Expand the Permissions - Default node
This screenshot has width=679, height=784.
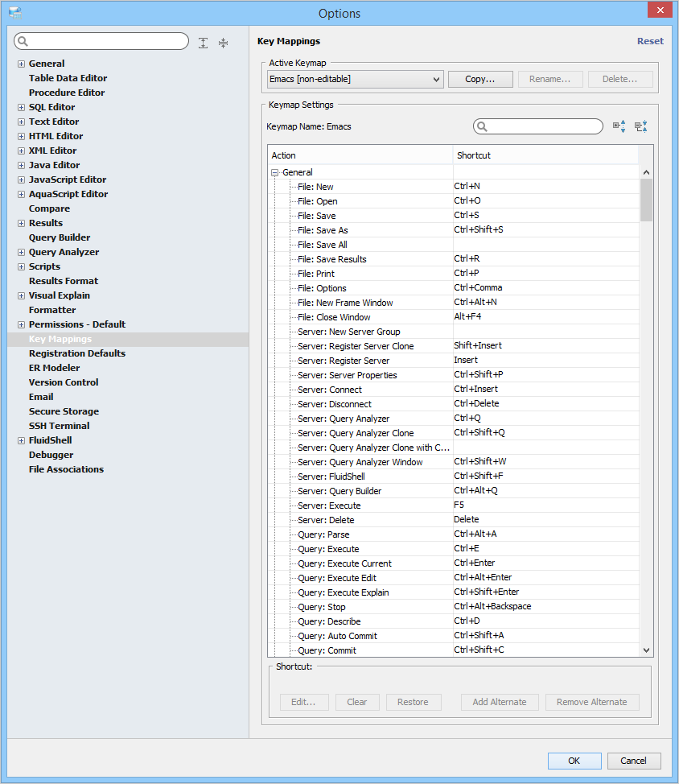click(21, 325)
